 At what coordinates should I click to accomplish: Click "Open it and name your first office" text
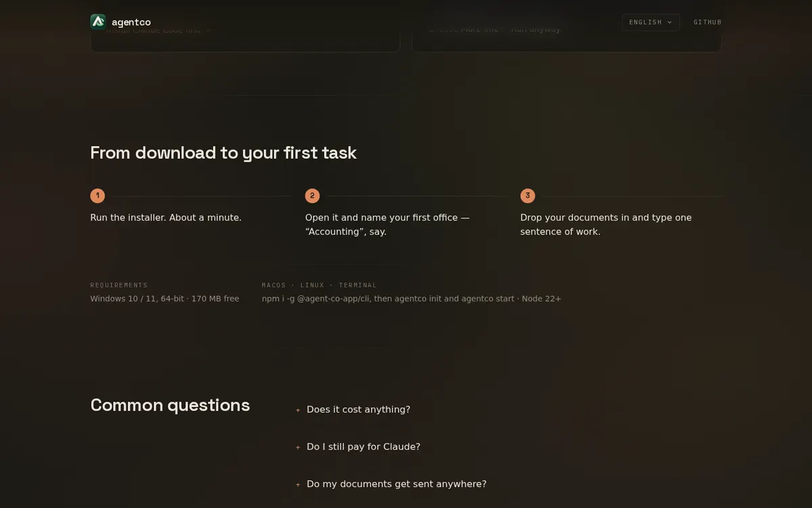pyautogui.click(x=387, y=224)
